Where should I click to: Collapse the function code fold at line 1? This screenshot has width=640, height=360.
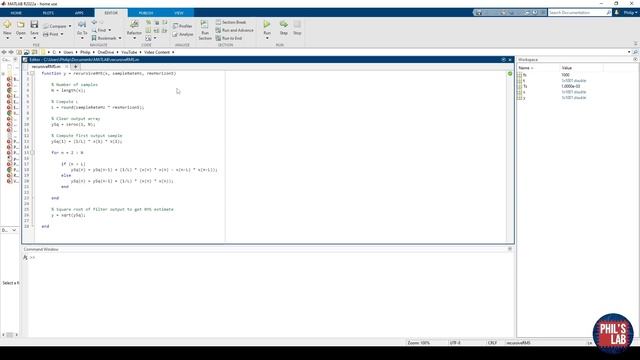click(x=32, y=73)
